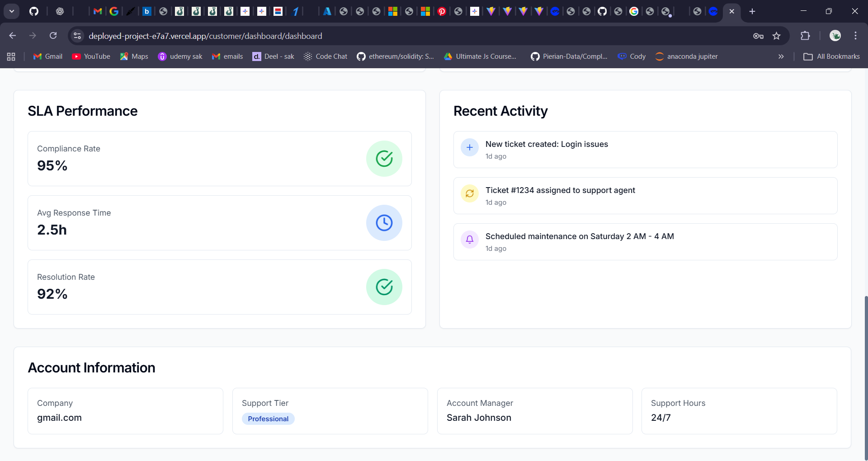The height and width of the screenshot is (461, 868).
Task: View site information icon in address bar
Action: pos(77,36)
